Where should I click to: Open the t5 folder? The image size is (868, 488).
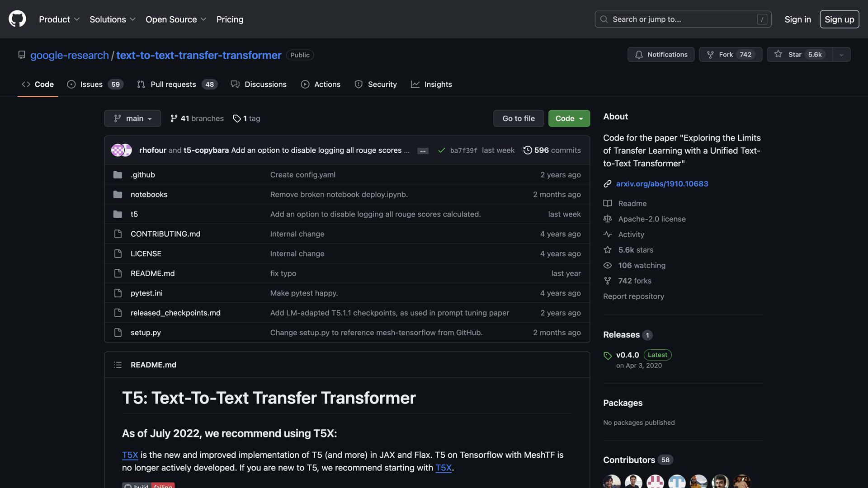134,214
